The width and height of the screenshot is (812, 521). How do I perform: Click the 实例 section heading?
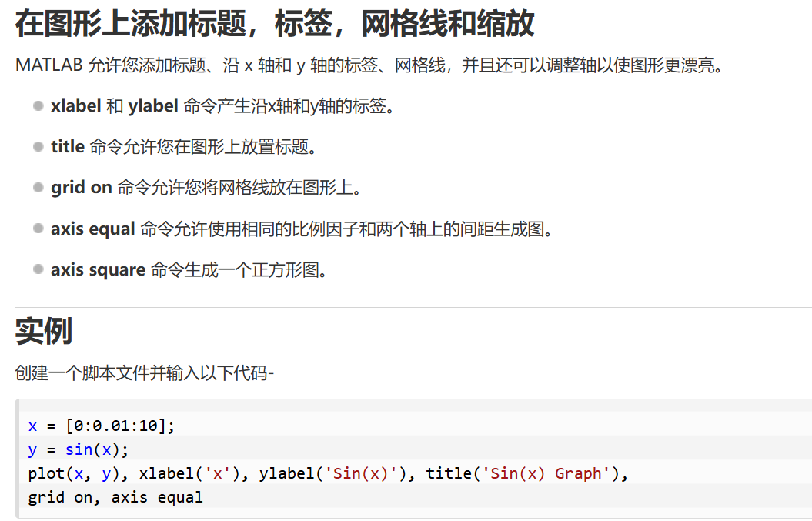[x=44, y=331]
